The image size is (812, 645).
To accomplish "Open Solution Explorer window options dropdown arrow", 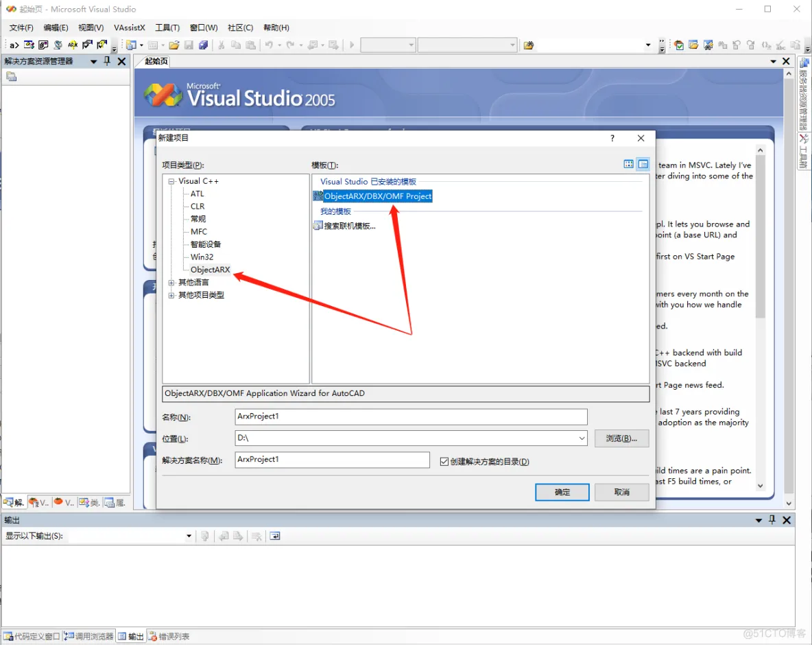I will [94, 61].
